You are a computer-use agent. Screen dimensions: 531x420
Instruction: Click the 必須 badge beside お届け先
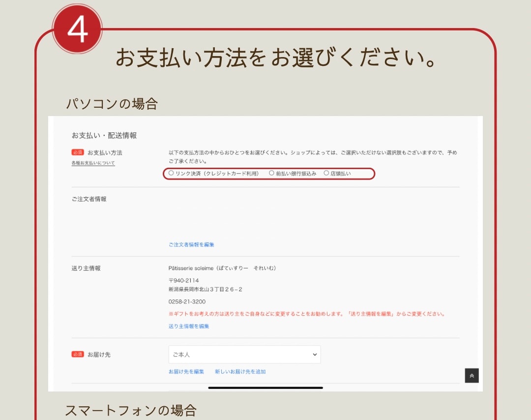click(78, 354)
